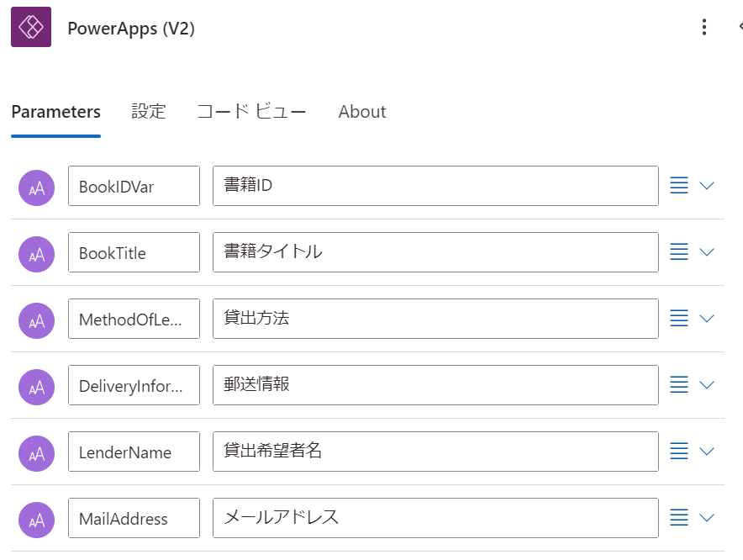Edit the BookIDVar name field

click(x=134, y=186)
